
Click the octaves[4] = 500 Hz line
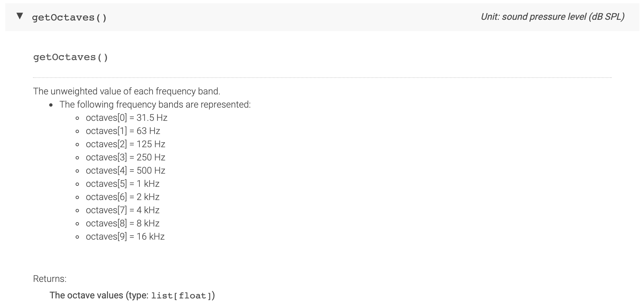[x=125, y=170]
